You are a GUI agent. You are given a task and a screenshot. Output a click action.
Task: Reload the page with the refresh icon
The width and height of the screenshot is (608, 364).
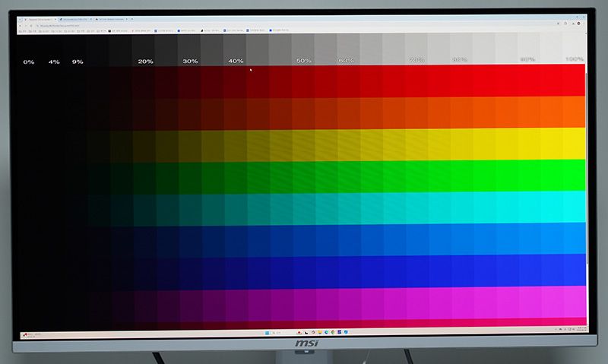pos(32,24)
